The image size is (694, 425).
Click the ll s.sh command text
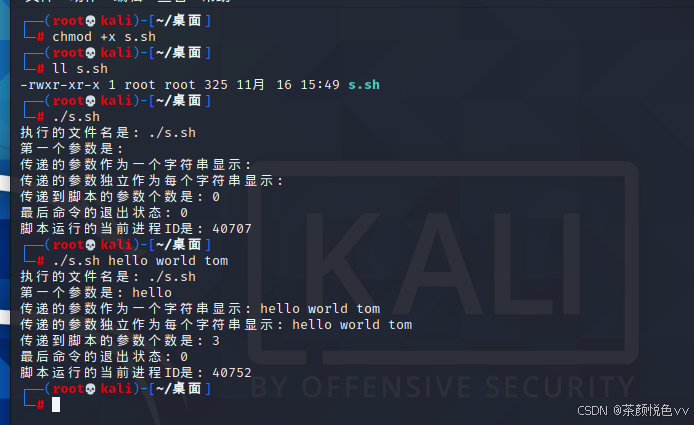pos(80,69)
